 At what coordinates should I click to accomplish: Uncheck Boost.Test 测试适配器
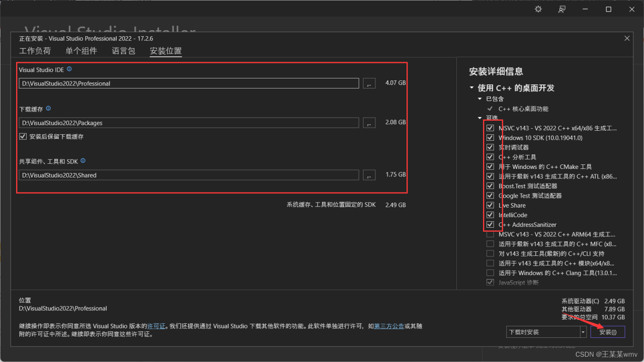click(x=490, y=186)
